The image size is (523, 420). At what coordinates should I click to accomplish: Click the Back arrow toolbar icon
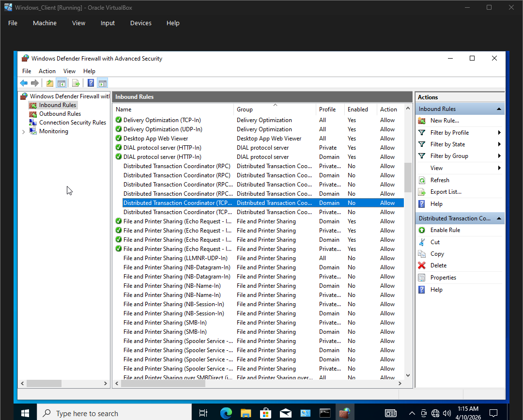[x=24, y=83]
